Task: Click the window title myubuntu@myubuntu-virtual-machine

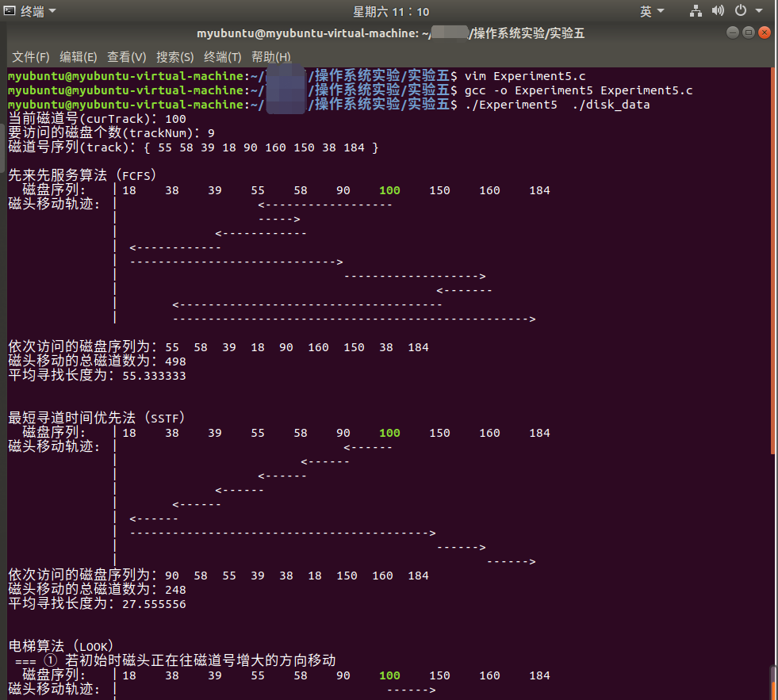Action: pyautogui.click(x=391, y=33)
